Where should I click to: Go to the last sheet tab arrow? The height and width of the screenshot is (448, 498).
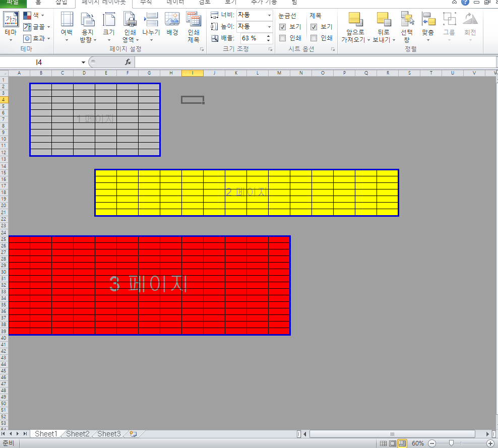coord(25,434)
